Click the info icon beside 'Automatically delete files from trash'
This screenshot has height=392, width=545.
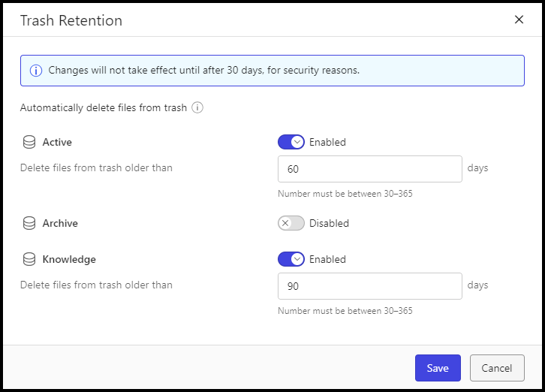[x=197, y=107]
